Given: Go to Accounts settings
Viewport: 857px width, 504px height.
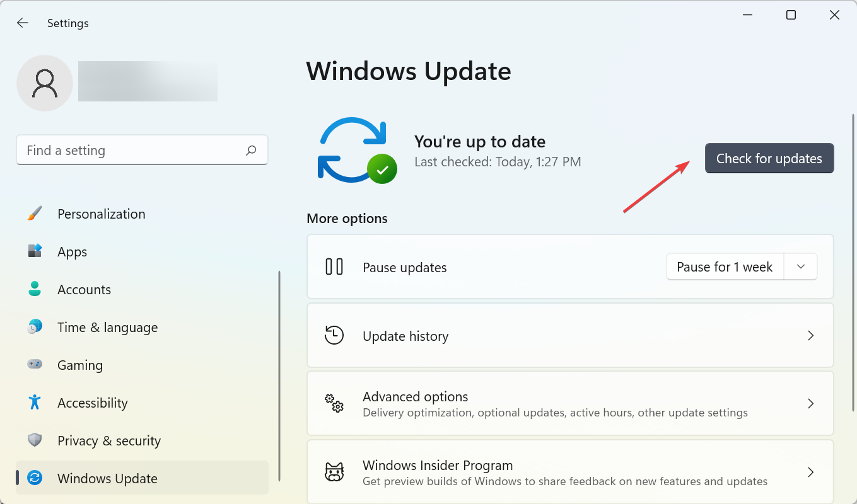Looking at the screenshot, I should (x=143, y=289).
